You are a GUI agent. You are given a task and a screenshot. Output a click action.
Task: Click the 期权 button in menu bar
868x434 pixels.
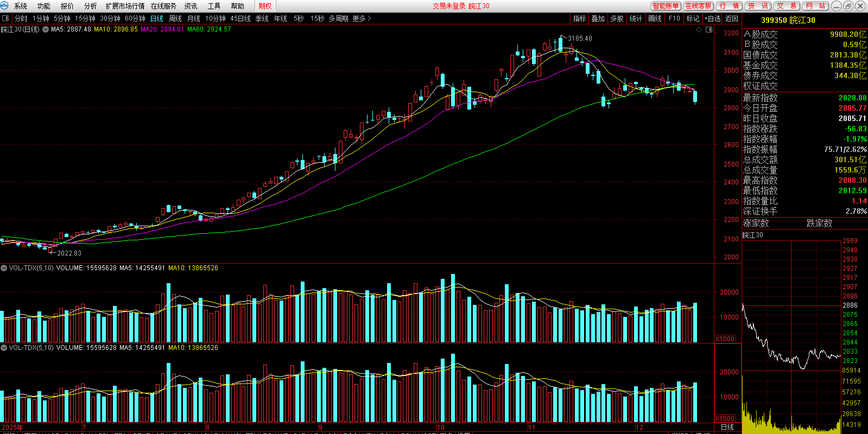pos(265,6)
